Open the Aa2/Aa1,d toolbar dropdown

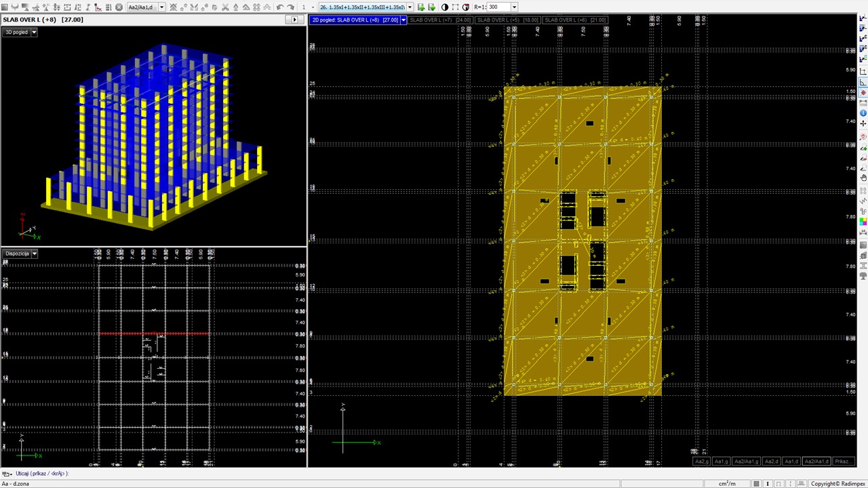coord(161,7)
